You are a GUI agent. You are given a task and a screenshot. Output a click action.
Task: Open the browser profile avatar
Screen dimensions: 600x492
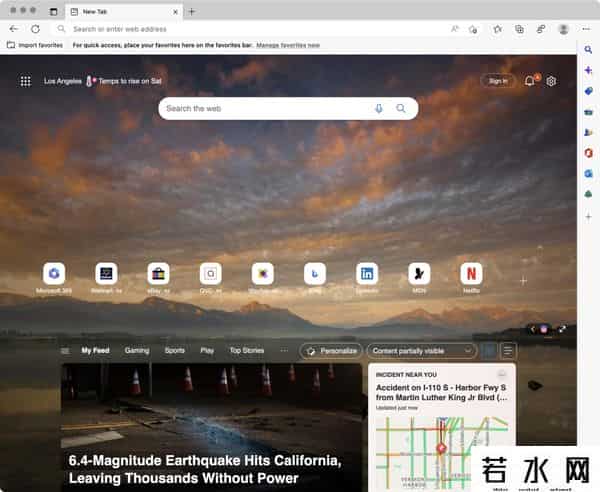click(563, 29)
